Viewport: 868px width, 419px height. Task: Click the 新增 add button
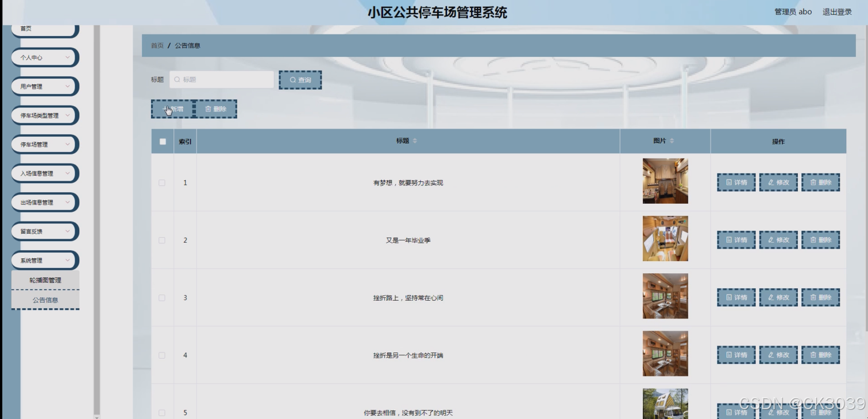173,109
